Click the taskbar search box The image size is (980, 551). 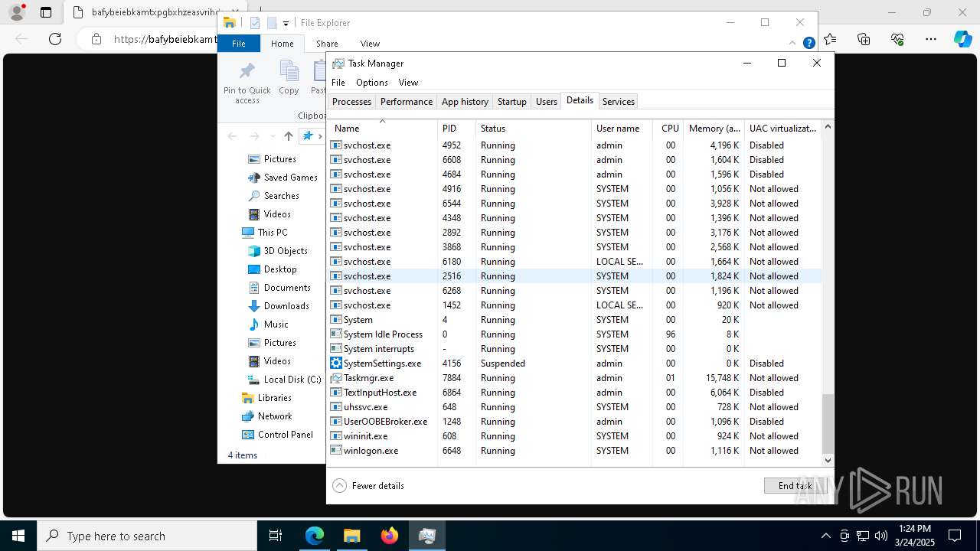[x=147, y=536]
